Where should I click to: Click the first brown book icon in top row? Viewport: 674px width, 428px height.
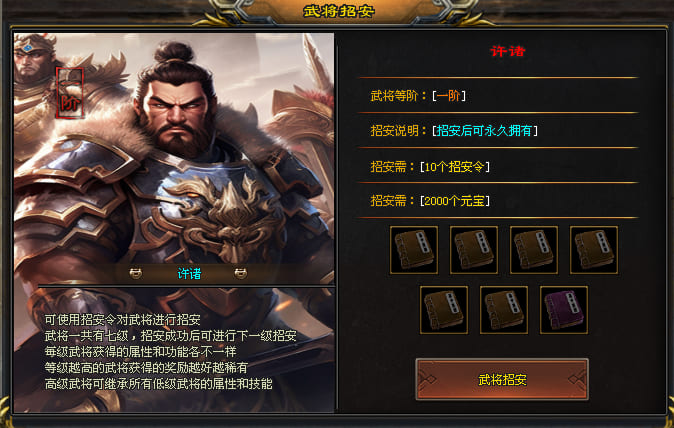(414, 250)
